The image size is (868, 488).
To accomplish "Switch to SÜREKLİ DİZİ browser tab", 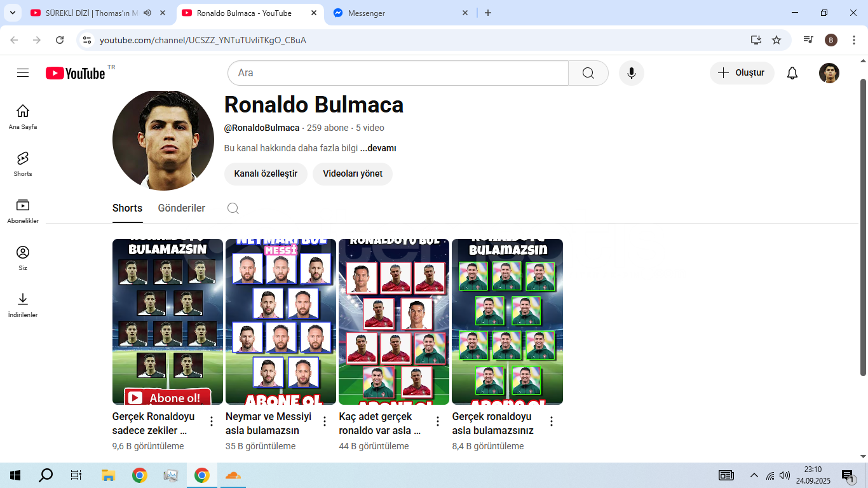I will (99, 13).
